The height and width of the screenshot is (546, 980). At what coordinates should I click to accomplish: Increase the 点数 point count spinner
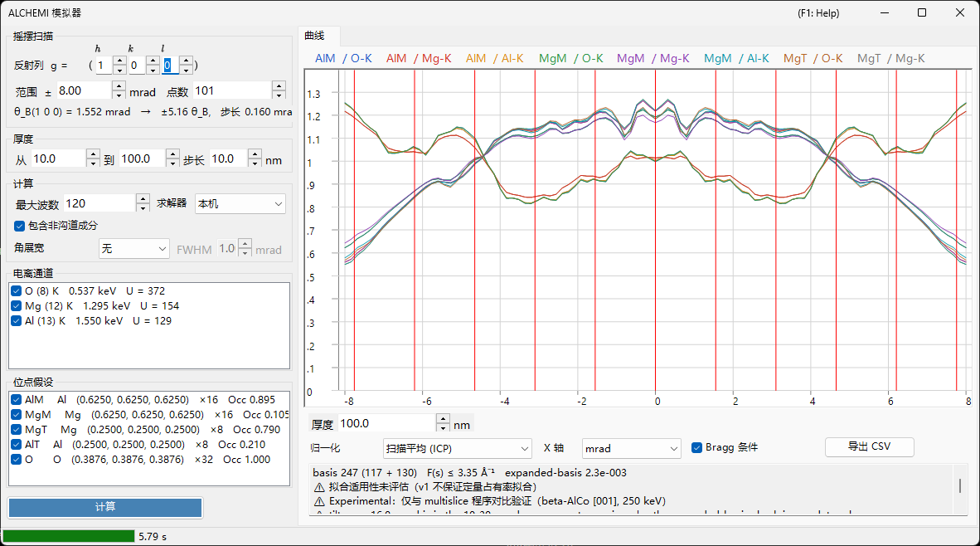click(x=279, y=86)
